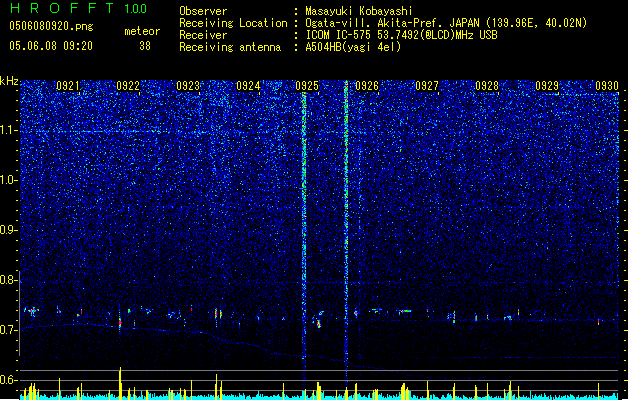Click the 0928 time marker
Image resolution: width=629 pixels, height=400 pixels.
(487, 86)
